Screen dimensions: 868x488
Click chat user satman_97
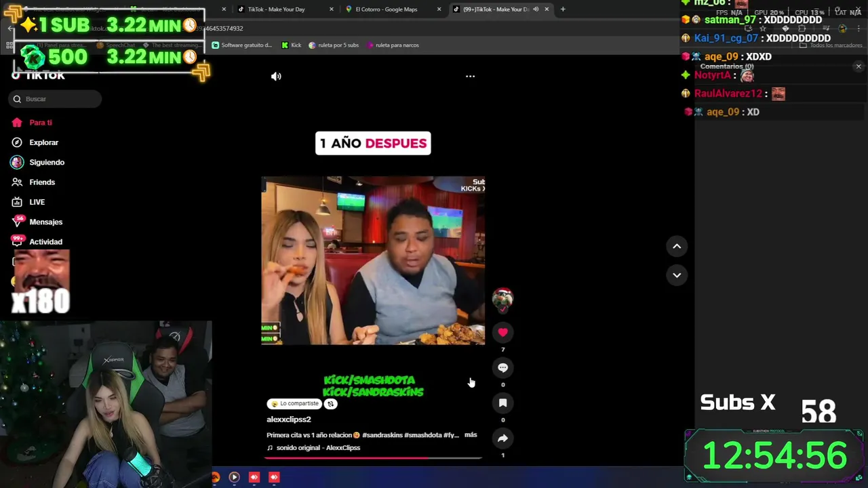(x=730, y=20)
